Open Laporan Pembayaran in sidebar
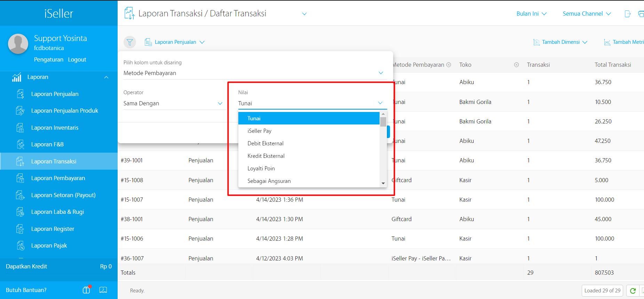 (x=58, y=178)
